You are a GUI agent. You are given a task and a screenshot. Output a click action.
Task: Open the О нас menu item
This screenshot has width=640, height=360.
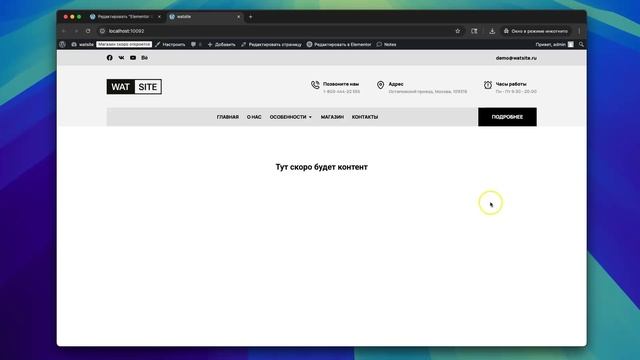coord(254,117)
